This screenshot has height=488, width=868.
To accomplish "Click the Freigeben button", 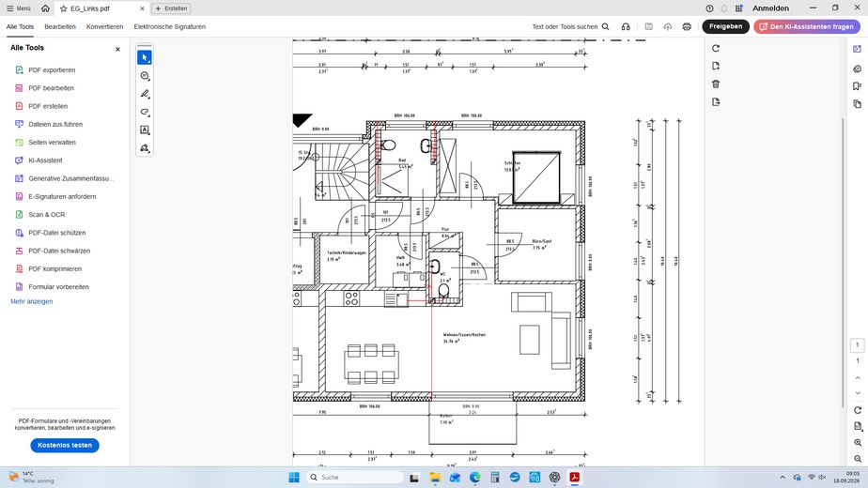I will coord(725,26).
